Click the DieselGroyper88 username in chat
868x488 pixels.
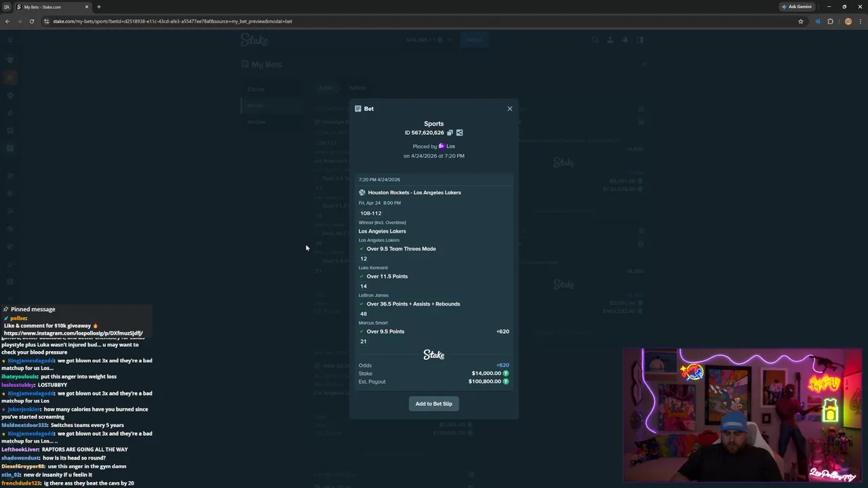(23, 466)
